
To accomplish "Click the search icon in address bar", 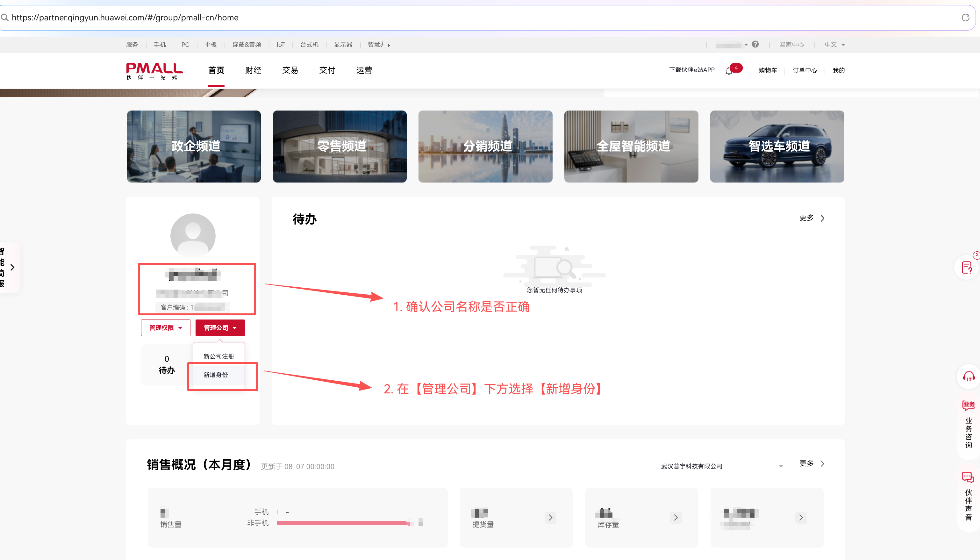I will (x=4, y=17).
